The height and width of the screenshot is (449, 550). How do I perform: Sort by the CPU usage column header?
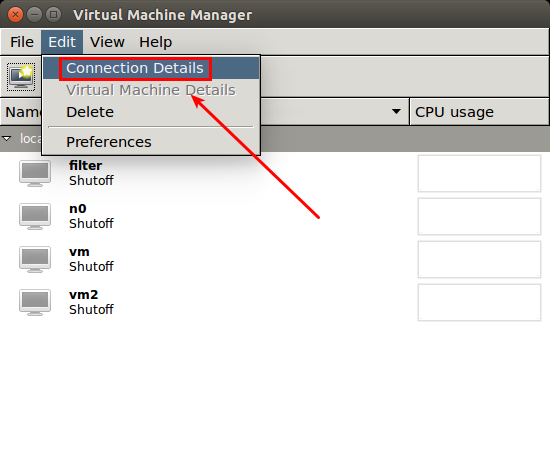[479, 112]
